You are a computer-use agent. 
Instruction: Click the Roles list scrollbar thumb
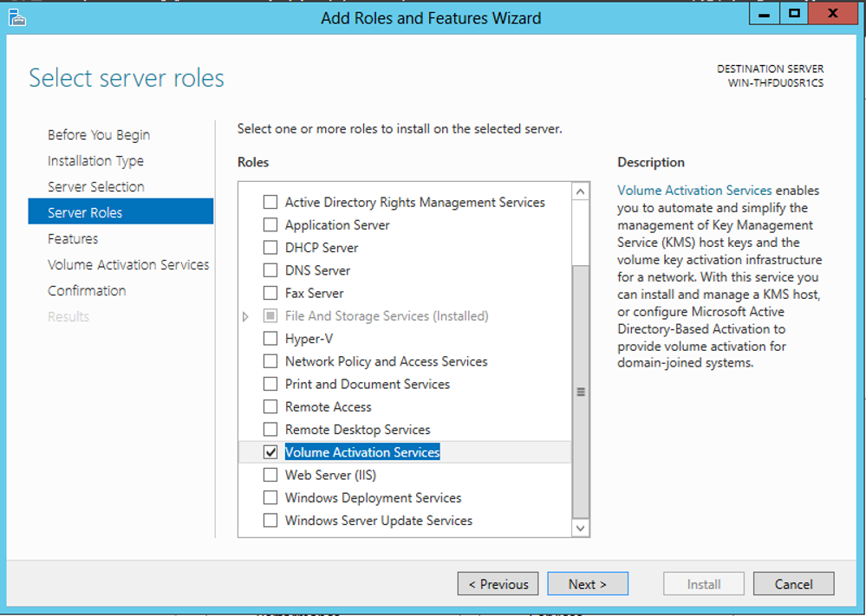[x=581, y=392]
